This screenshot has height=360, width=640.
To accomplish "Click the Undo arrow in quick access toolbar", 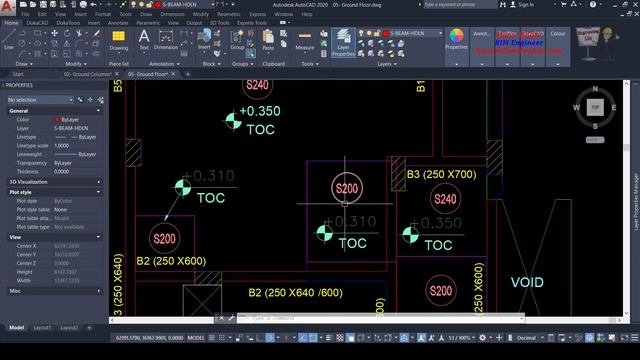I will pos(94,4).
